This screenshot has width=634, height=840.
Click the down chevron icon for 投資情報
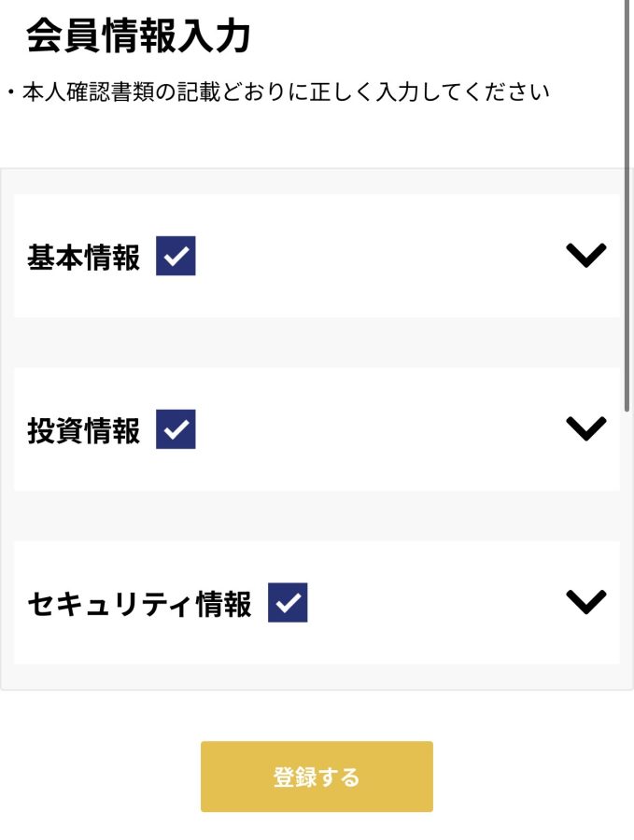pos(586,427)
